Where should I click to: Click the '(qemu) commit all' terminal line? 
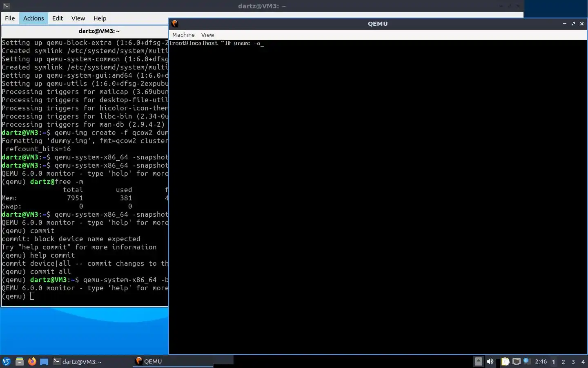pos(36,272)
